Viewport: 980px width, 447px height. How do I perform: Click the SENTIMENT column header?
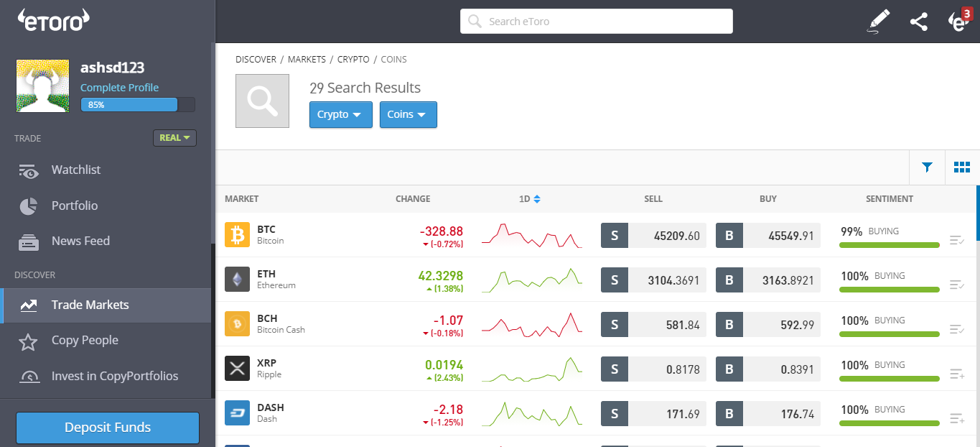tap(890, 199)
